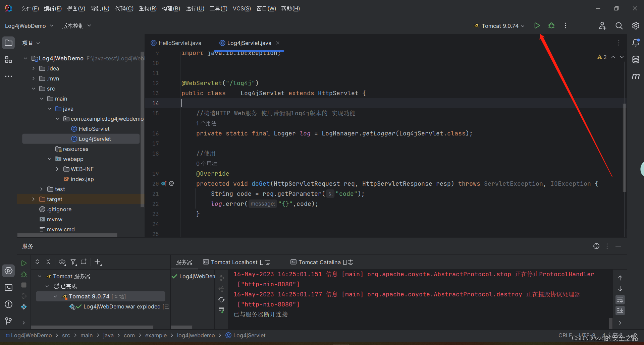This screenshot has height=345, width=644.
Task: Collapse the webapp folder
Action: point(50,159)
